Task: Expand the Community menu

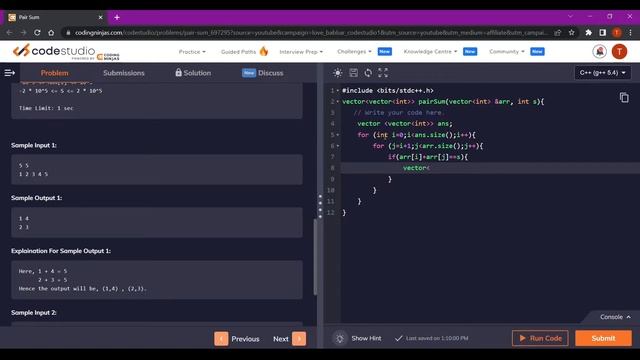Action: coord(507,51)
